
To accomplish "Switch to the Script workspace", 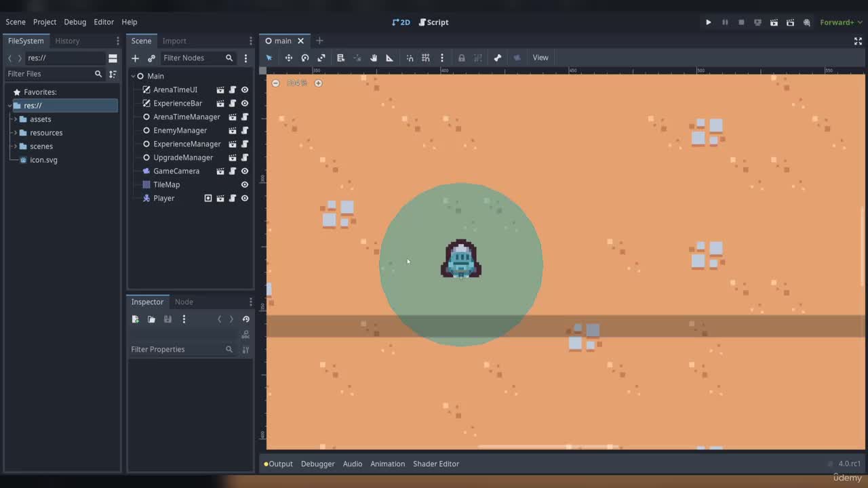I will coord(433,22).
